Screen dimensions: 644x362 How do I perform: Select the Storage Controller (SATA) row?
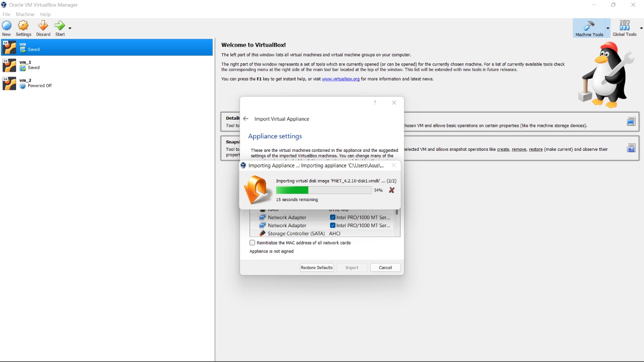point(323,233)
